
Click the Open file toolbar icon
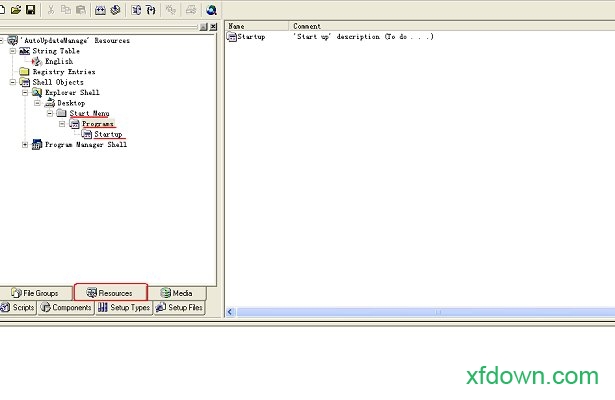16,10
